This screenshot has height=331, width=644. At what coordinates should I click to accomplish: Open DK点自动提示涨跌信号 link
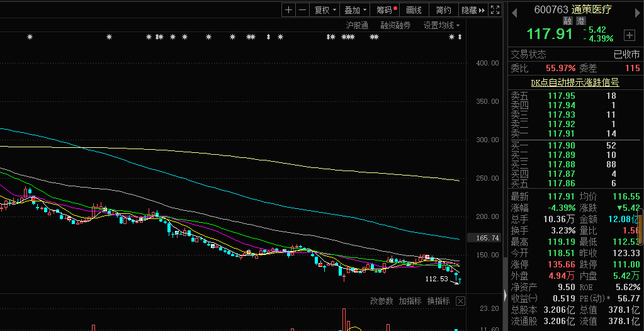click(x=575, y=82)
